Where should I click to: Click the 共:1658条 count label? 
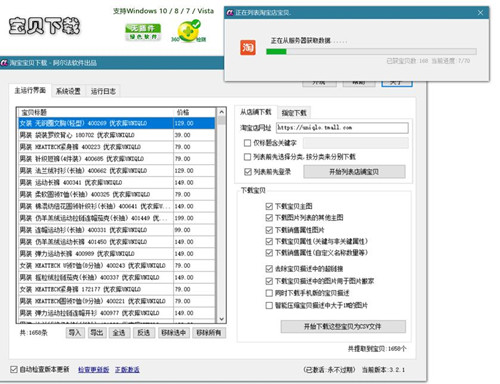(x=33, y=333)
